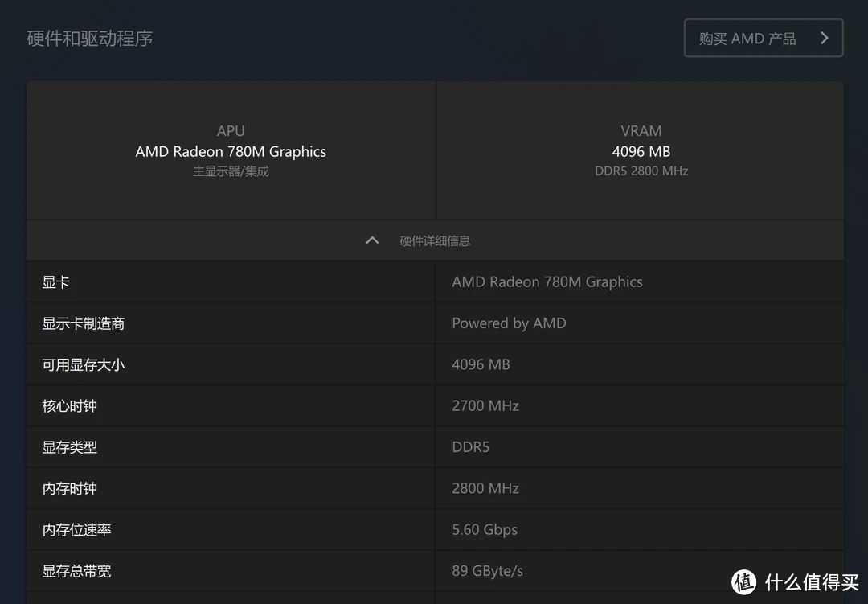Select the 显卡 row label

coord(56,282)
